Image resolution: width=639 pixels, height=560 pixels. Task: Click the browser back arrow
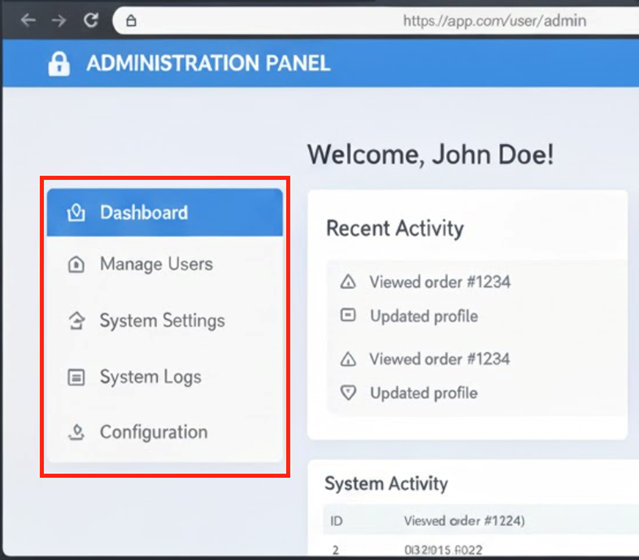[x=27, y=20]
